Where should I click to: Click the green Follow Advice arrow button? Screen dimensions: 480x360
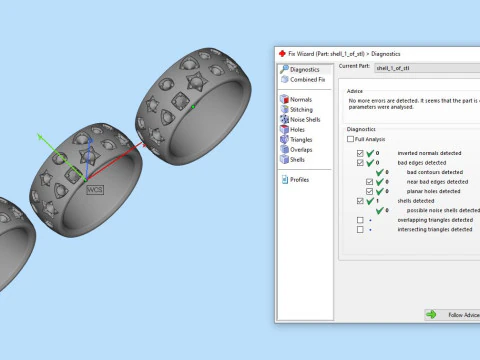tap(452, 314)
